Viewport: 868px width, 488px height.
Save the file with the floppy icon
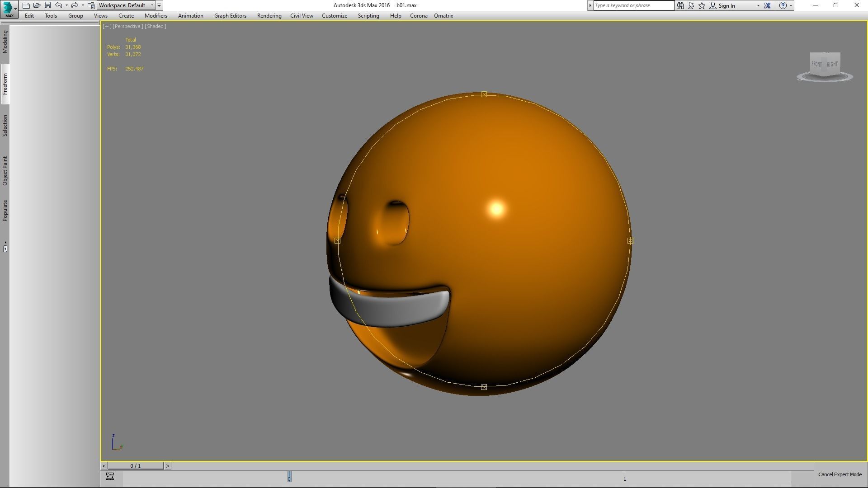[48, 5]
